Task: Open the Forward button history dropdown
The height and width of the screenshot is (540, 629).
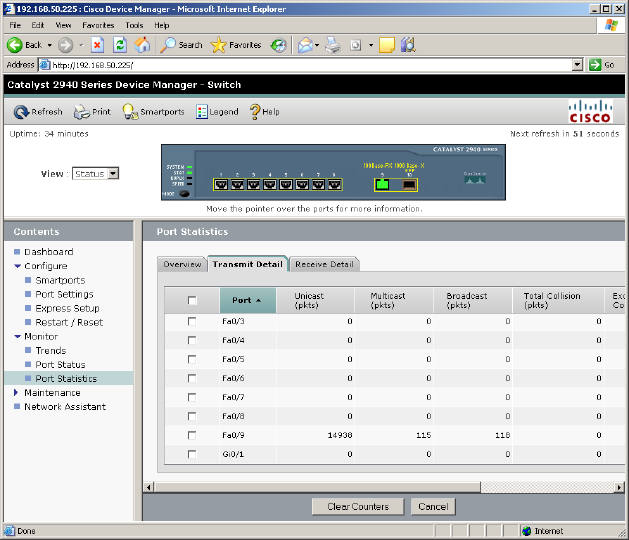Action: (81, 45)
